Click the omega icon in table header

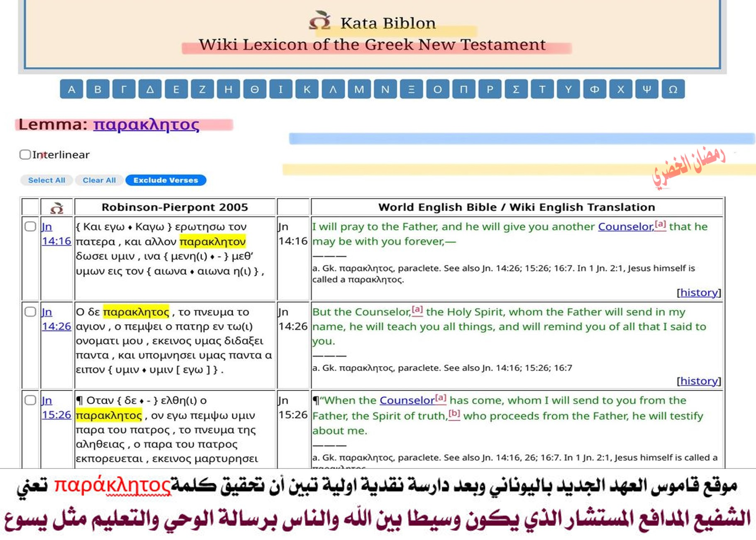pos(57,207)
